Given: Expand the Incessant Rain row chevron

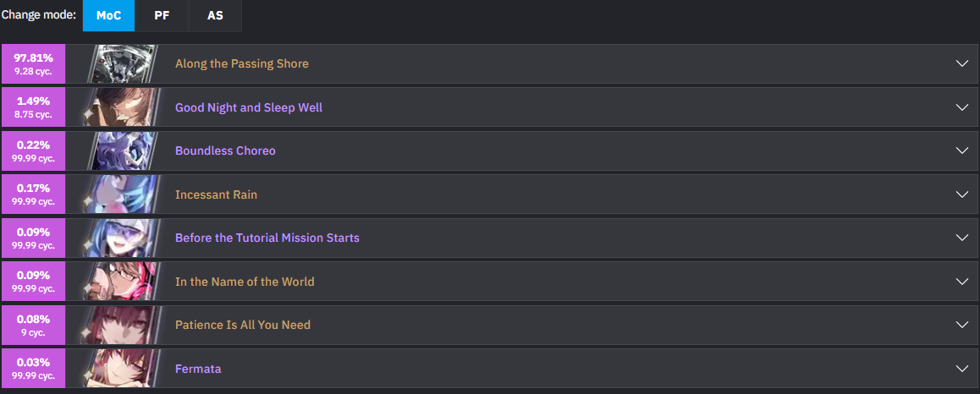Looking at the screenshot, I should click(x=962, y=194).
